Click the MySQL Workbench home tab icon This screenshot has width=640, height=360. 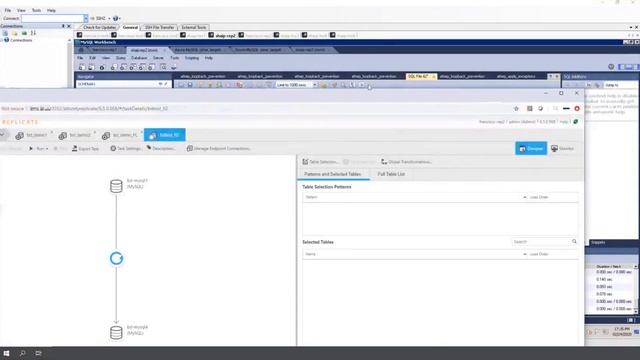coord(81,50)
